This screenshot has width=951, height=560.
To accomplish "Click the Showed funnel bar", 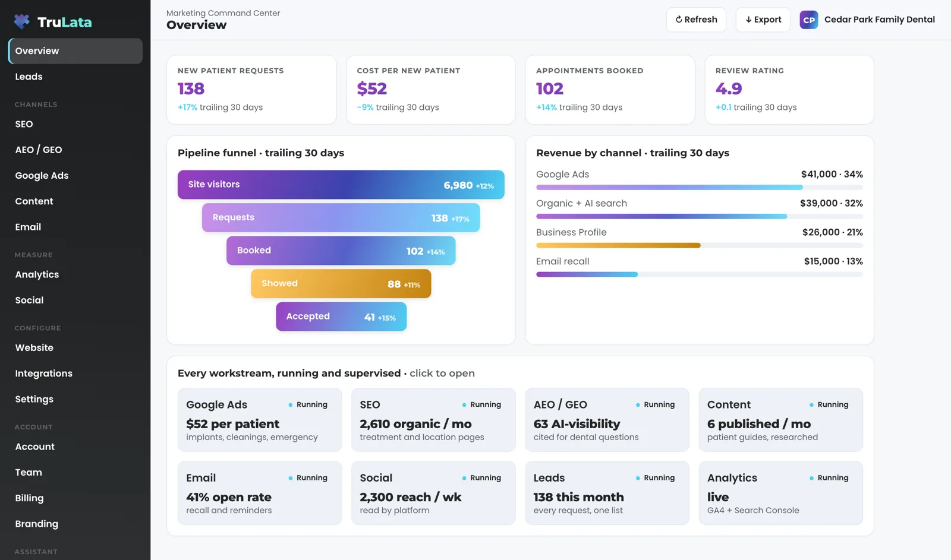I will coord(341,284).
